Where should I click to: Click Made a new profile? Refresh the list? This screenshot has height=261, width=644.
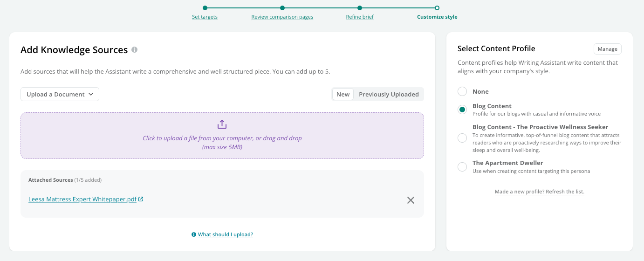tap(540, 192)
